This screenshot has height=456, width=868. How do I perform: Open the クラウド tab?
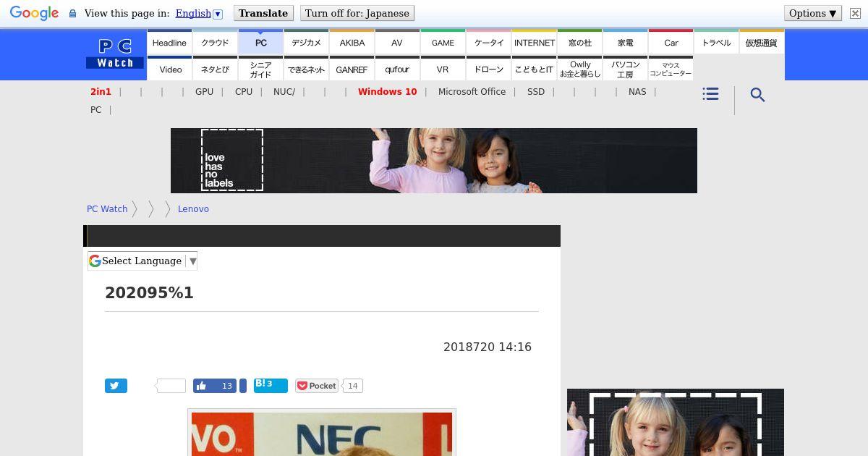(215, 42)
